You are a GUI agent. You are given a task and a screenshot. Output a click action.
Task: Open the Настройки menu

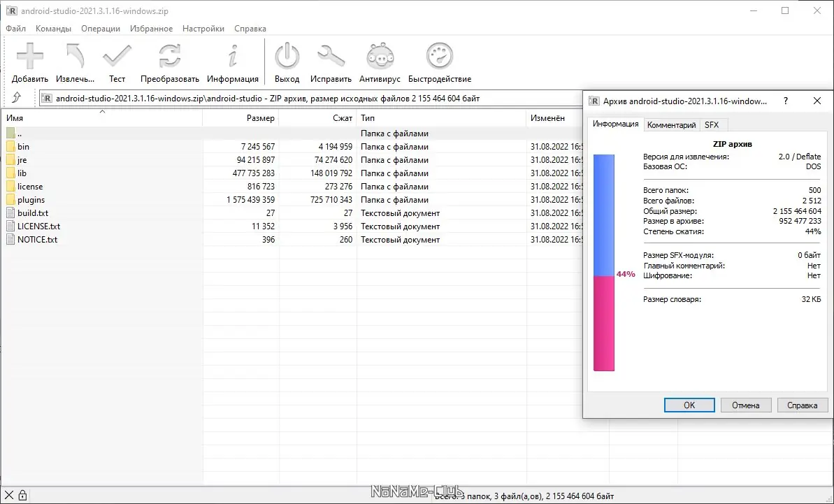(x=203, y=29)
